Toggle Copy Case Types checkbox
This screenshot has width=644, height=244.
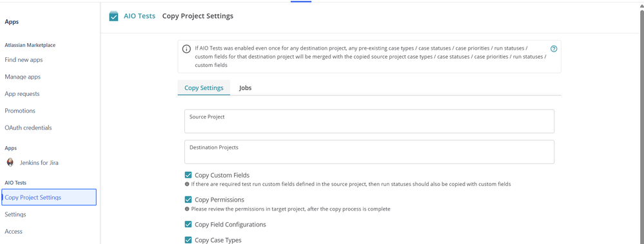coord(188,240)
